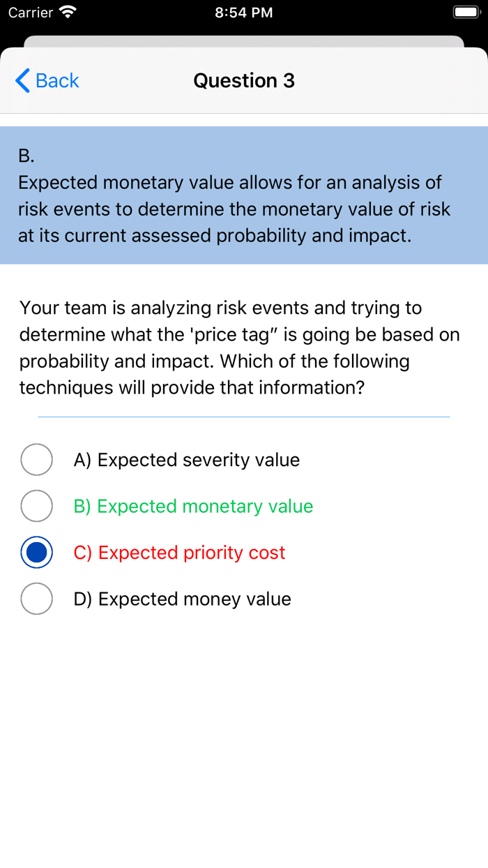
Task: Click the 'Question 3' navigation title
Action: (244, 81)
